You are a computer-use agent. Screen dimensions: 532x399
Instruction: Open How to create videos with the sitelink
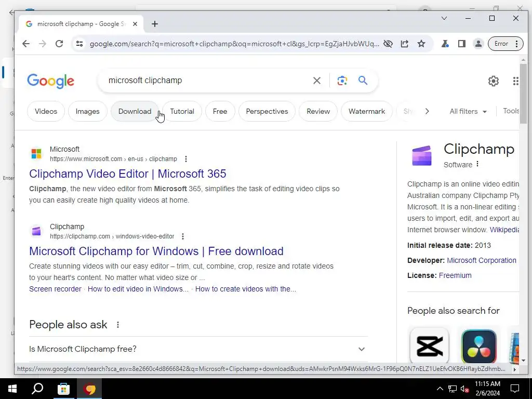coord(246,289)
